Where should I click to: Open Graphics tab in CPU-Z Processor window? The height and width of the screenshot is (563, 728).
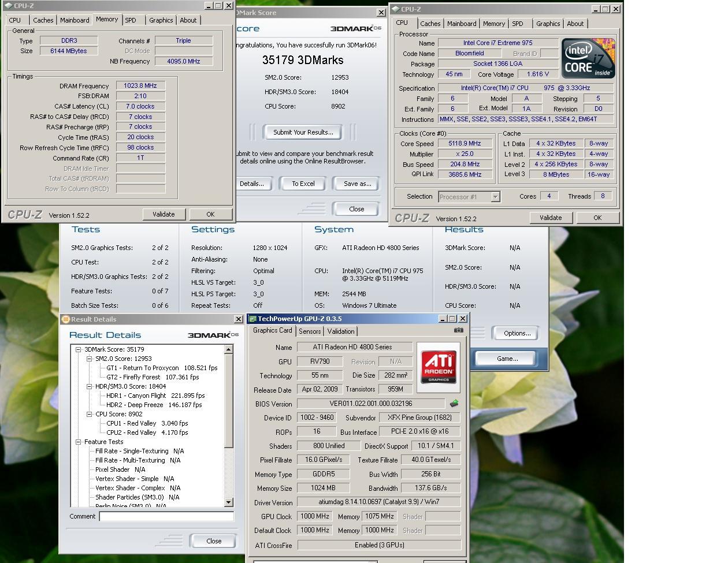pos(548,24)
